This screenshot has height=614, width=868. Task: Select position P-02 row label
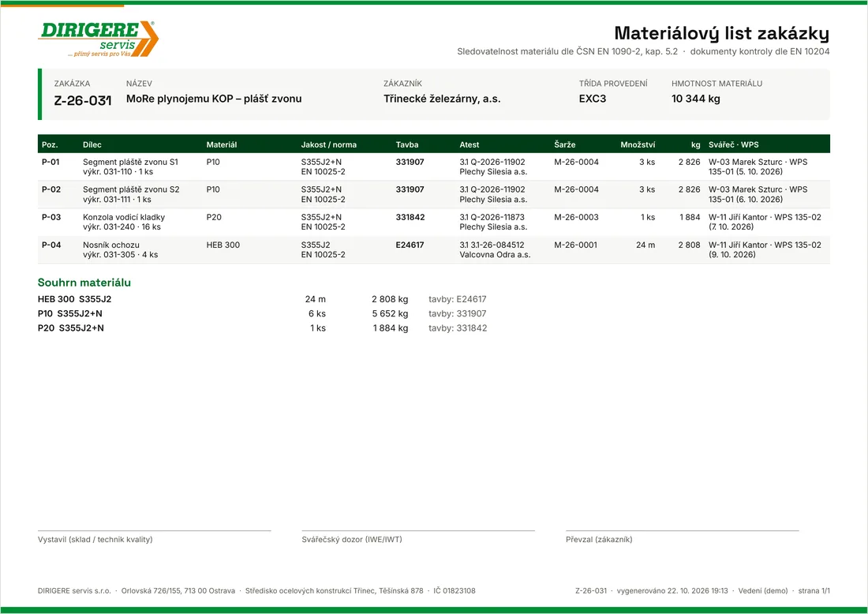click(x=51, y=189)
